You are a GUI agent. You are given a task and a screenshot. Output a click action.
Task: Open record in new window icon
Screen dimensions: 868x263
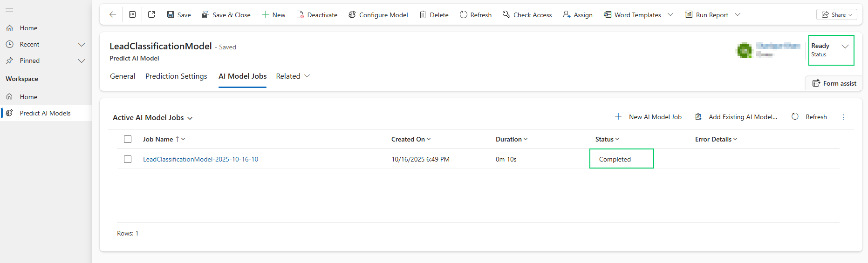[x=151, y=15]
